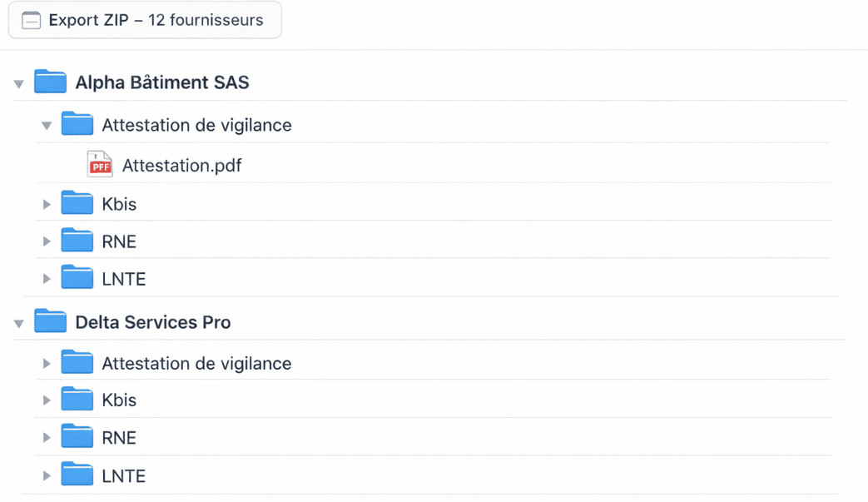Select Kbis label under Delta Services Pro
The width and height of the screenshot is (868, 502).
click(x=119, y=400)
